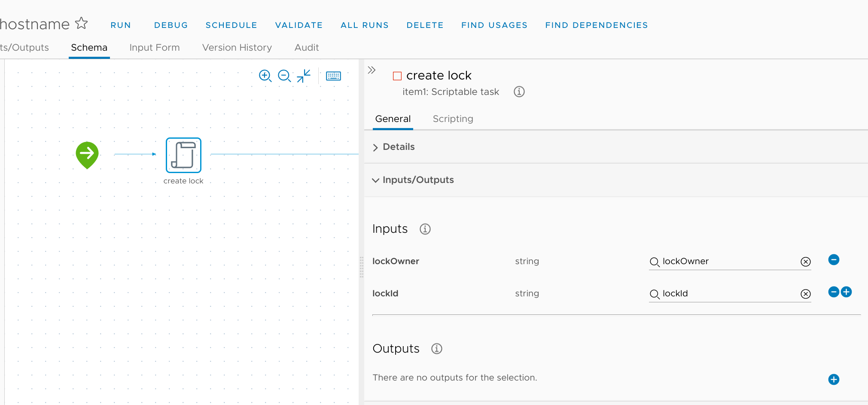Zoom in on the schema canvas
The image size is (868, 405).
[x=265, y=76]
